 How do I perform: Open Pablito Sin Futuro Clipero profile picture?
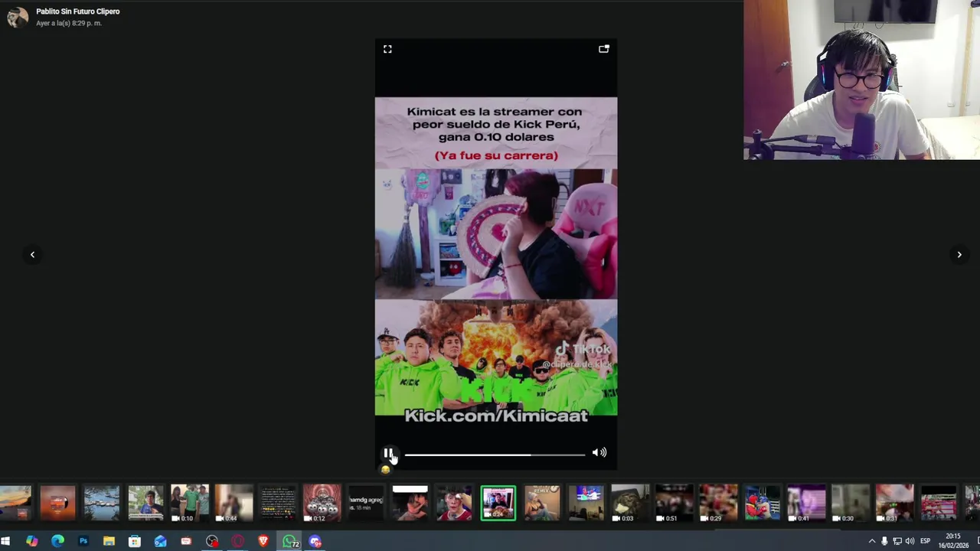18,17
